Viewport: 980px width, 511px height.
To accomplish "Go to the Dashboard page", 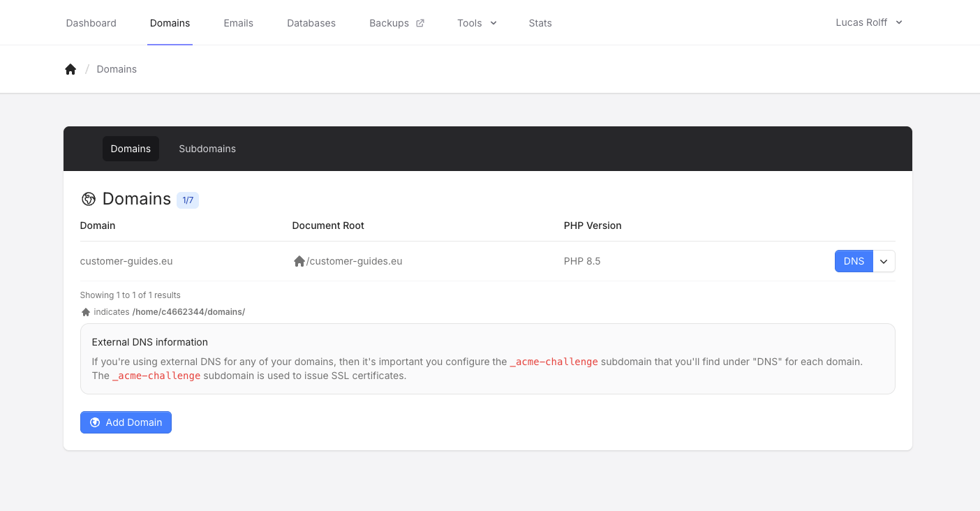I will [x=91, y=23].
